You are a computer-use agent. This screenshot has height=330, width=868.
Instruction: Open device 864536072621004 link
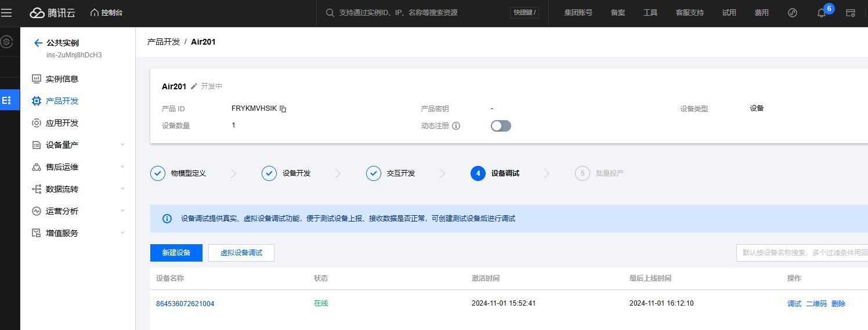[185, 304]
